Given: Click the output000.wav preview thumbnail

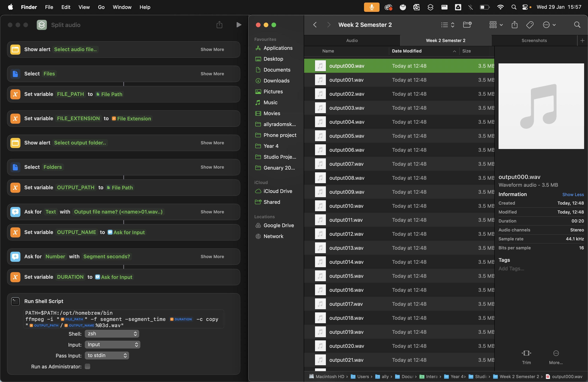Looking at the screenshot, I should point(541,106).
